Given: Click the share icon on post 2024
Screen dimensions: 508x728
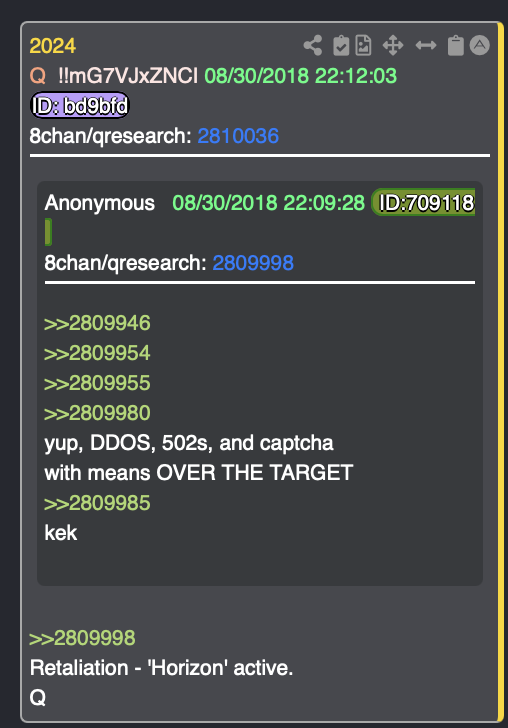Looking at the screenshot, I should 313,46.
